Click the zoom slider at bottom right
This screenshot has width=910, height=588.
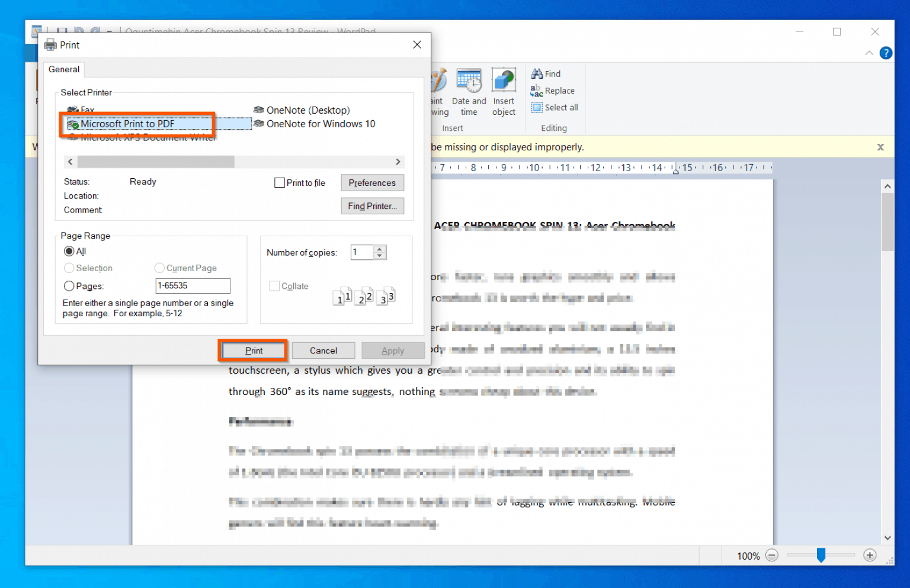821,555
